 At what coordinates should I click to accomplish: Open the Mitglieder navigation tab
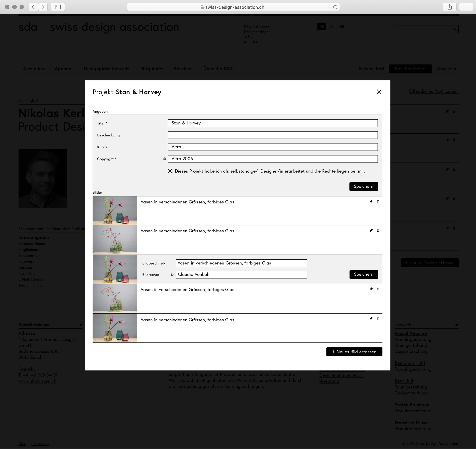coord(151,69)
